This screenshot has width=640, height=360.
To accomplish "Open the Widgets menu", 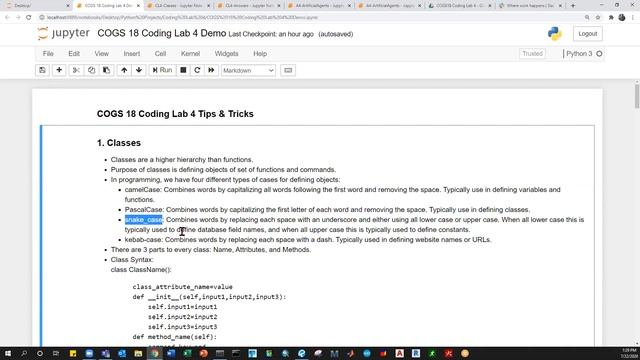I will coord(227,53).
